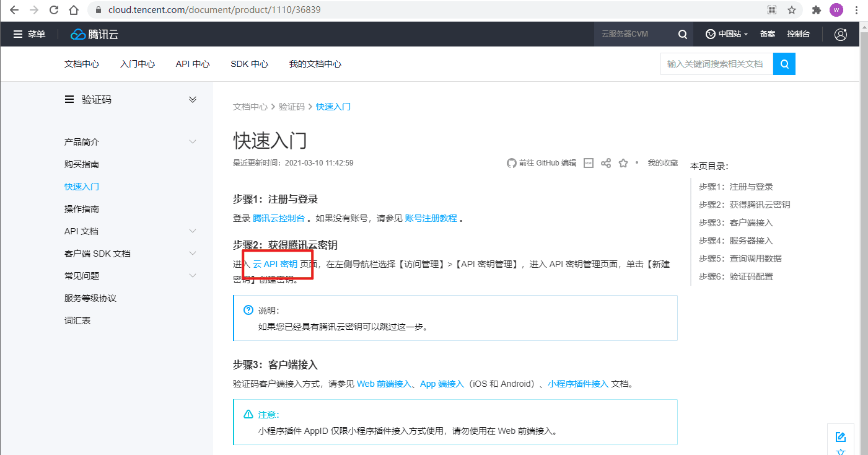Download the page as PDF
Viewport: 868px width, 455px height.
(x=589, y=163)
